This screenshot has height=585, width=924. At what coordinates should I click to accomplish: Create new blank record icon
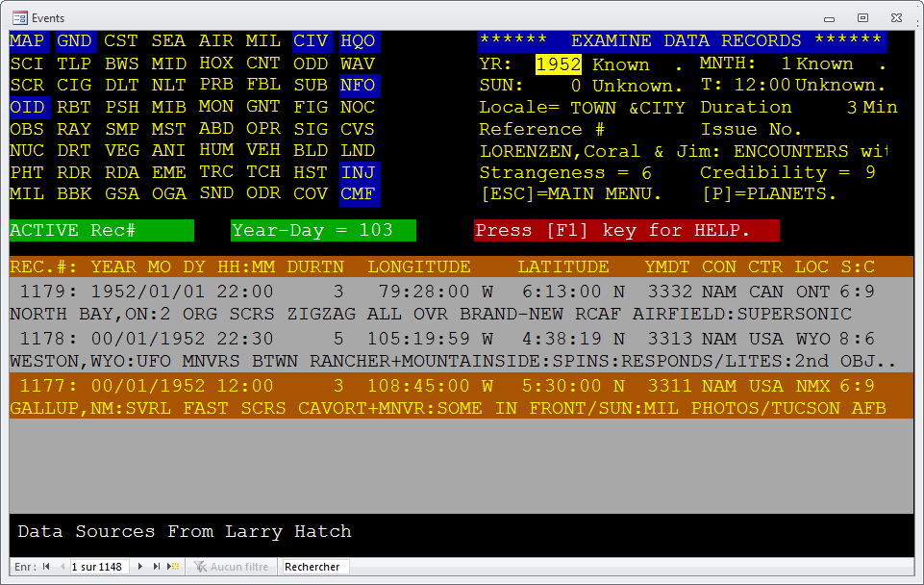(x=173, y=567)
